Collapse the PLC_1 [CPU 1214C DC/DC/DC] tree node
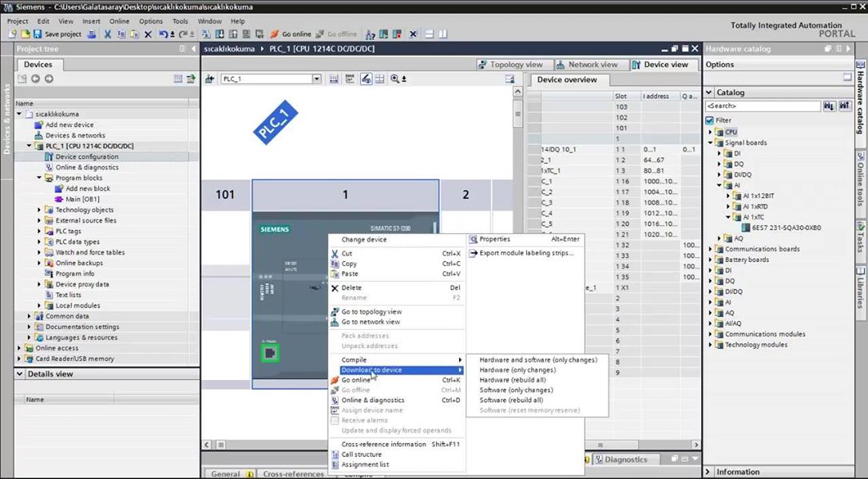The image size is (868, 479). tap(30, 146)
